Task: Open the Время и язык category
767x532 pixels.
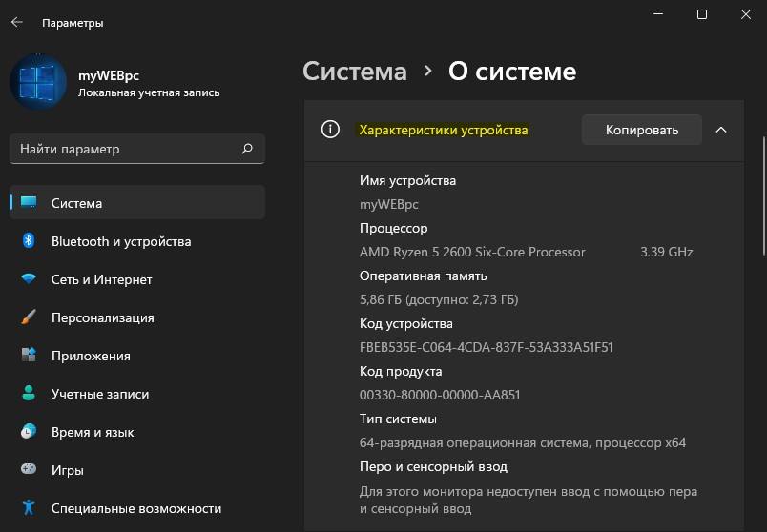Action: click(137, 432)
